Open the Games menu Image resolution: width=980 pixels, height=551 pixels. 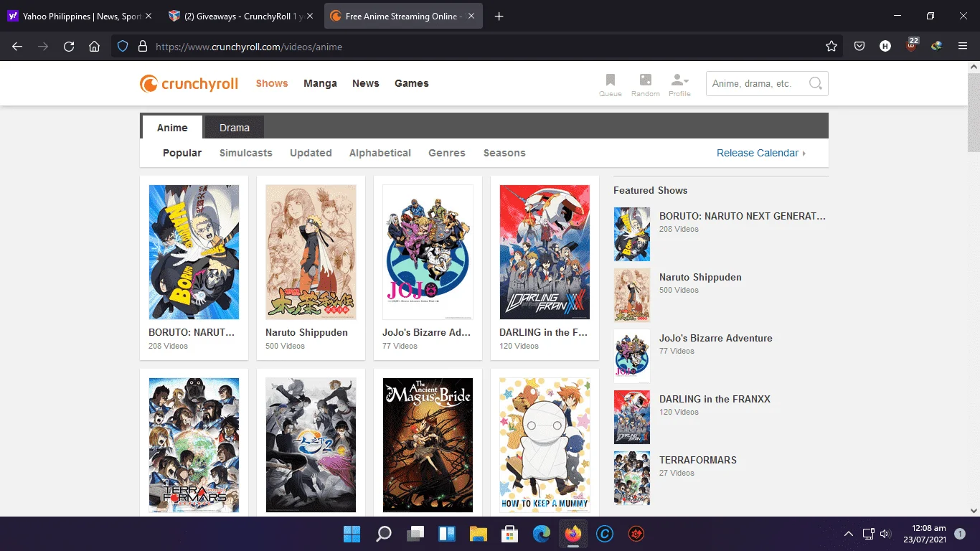[412, 83]
